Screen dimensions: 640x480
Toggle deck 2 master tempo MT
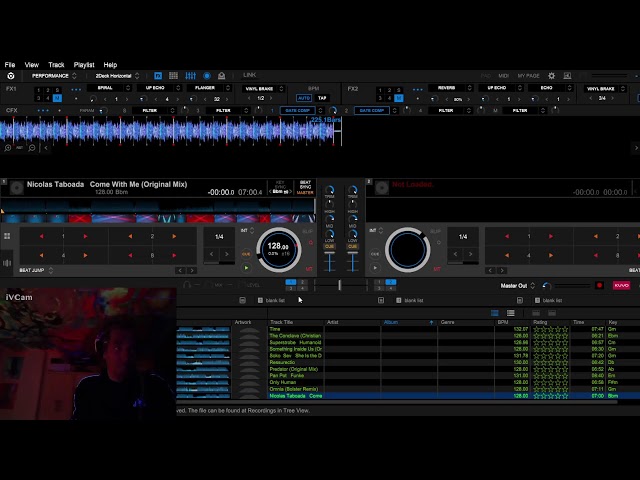click(x=437, y=269)
